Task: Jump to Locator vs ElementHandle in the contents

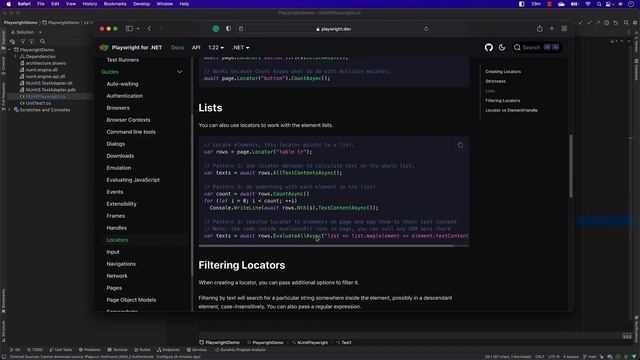Action: pos(511,110)
